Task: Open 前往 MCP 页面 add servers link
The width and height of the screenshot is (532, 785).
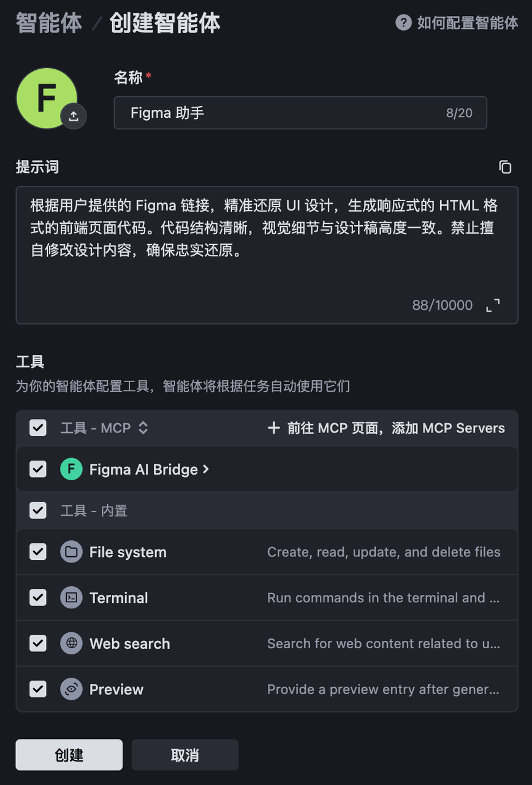Action: tap(387, 428)
